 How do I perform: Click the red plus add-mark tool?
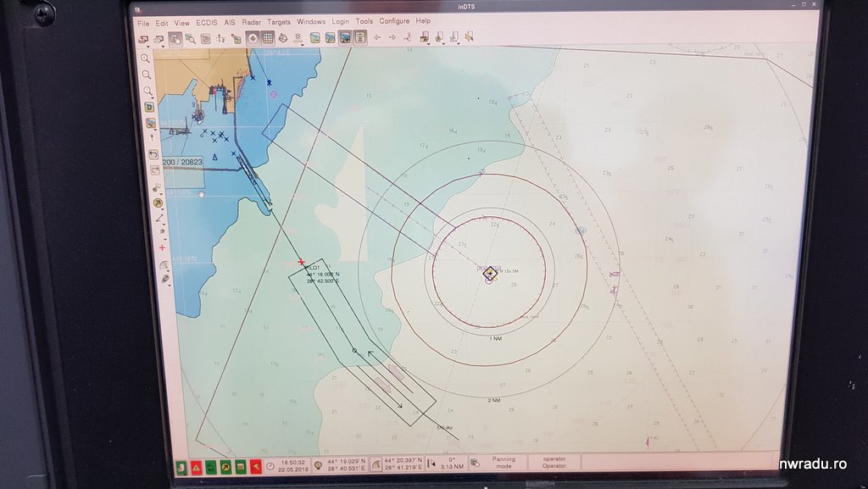(162, 247)
